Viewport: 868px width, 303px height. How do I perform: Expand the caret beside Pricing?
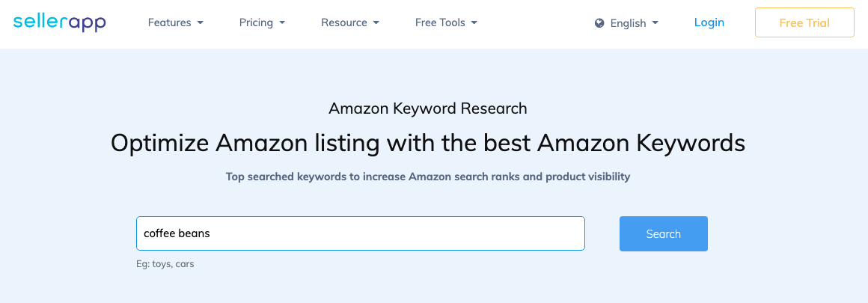(282, 22)
